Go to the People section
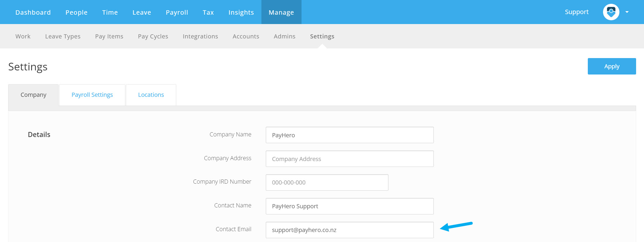 [76, 12]
